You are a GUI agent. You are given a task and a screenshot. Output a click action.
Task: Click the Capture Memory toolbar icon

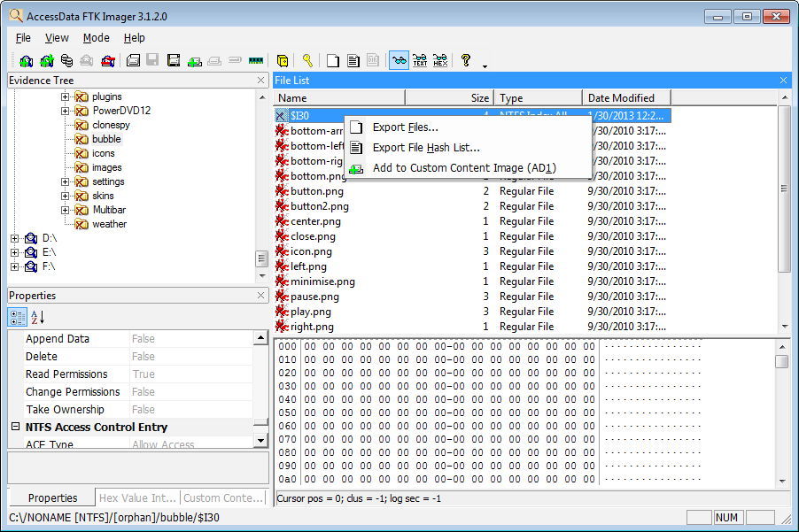[256, 61]
